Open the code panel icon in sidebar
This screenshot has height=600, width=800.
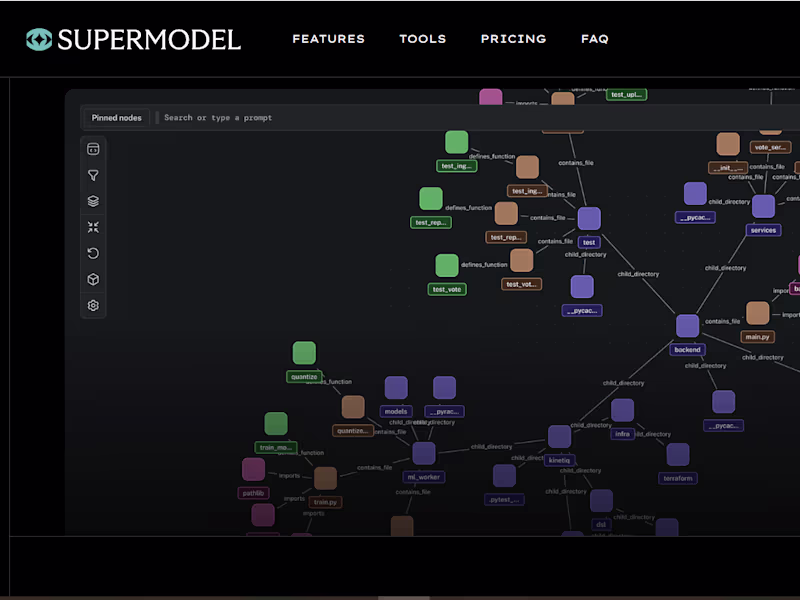click(x=93, y=149)
